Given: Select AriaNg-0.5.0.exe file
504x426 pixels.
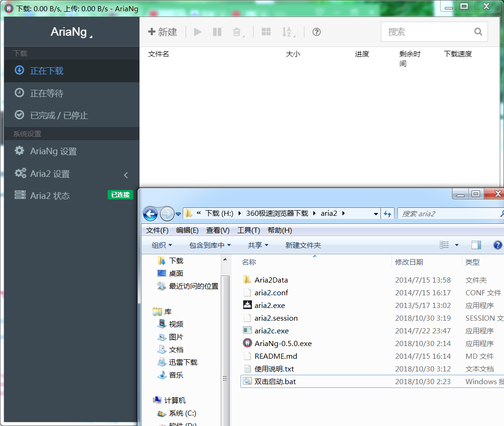Looking at the screenshot, I should click(283, 344).
